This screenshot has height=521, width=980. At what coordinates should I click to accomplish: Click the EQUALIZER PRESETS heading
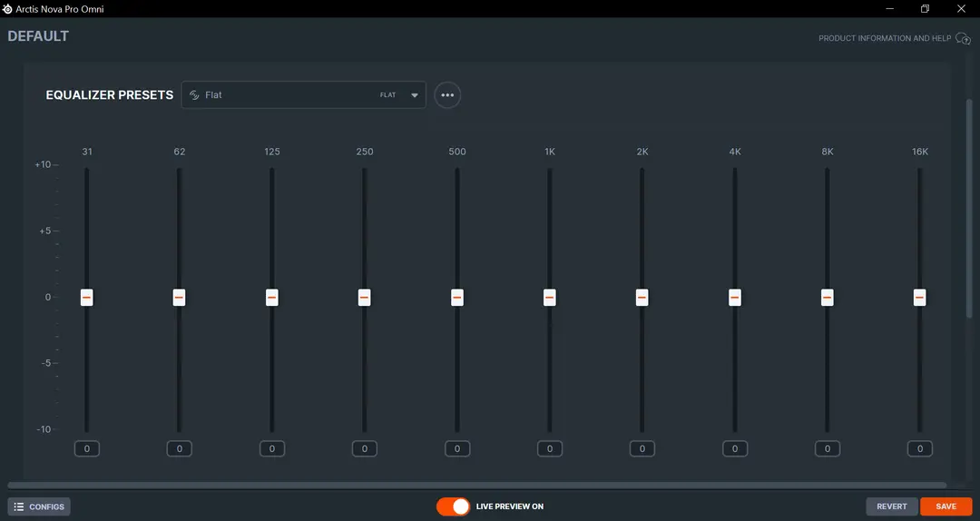(110, 95)
